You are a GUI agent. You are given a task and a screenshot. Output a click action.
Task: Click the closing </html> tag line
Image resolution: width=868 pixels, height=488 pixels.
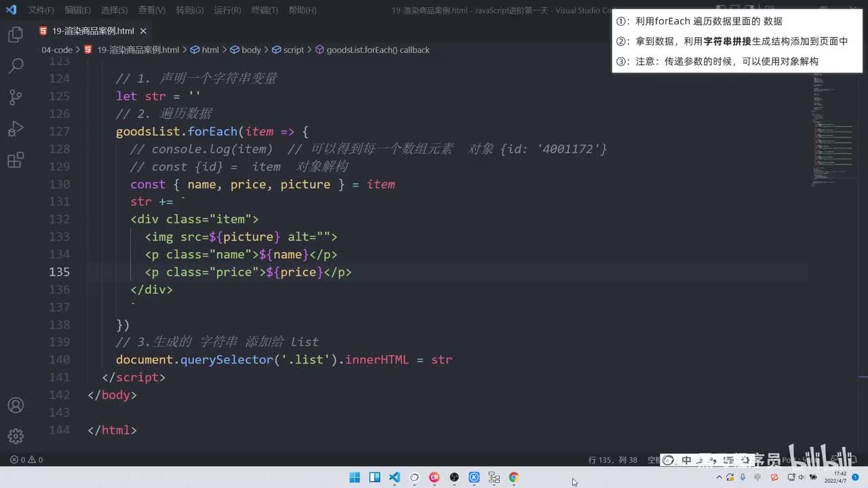[x=112, y=430]
